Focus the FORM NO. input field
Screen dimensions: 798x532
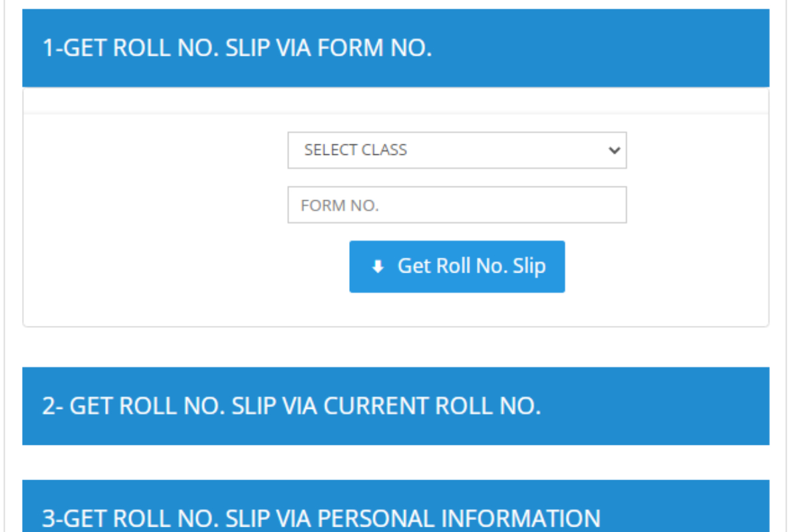click(x=457, y=205)
